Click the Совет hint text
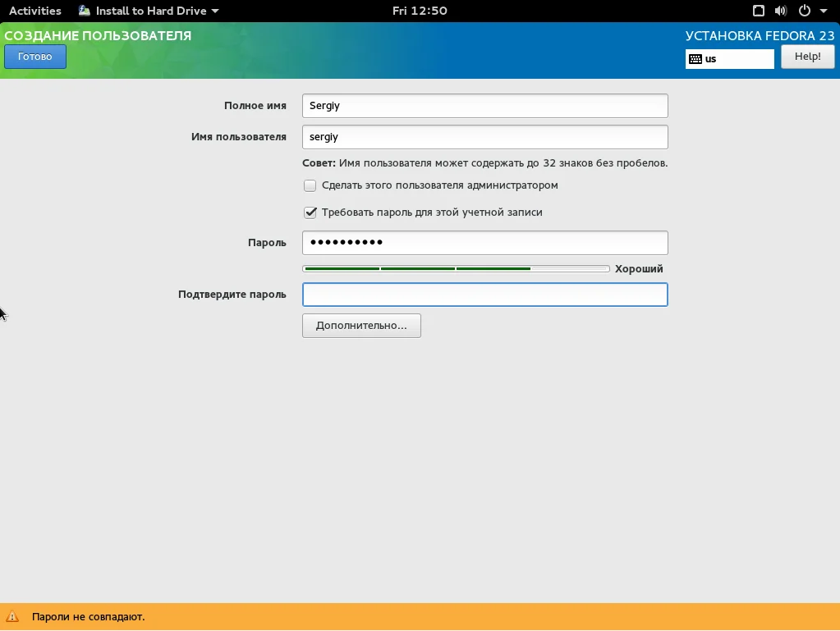 (x=484, y=163)
